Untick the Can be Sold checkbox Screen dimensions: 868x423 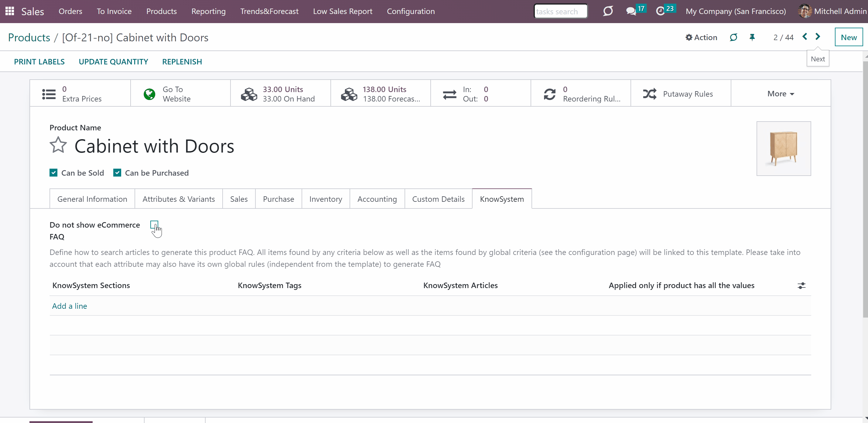click(53, 173)
